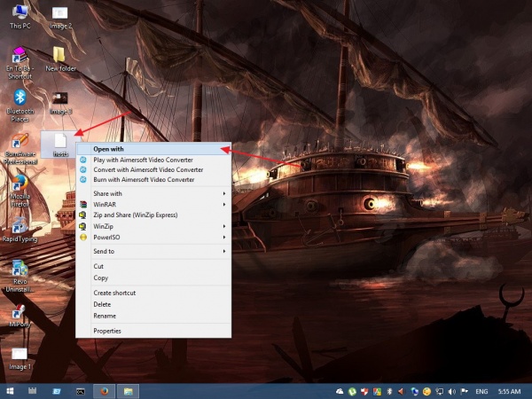Select the BurnAware Professional shortcut

point(20,149)
